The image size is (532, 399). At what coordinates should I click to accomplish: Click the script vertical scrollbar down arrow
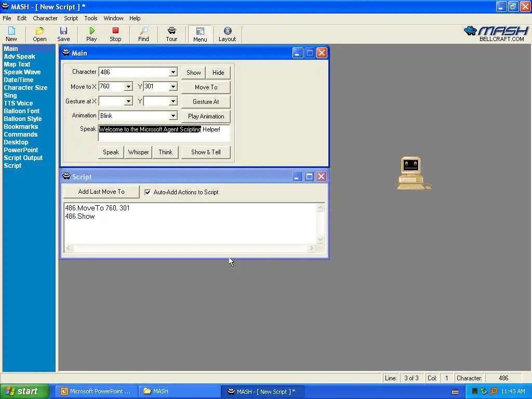320,239
